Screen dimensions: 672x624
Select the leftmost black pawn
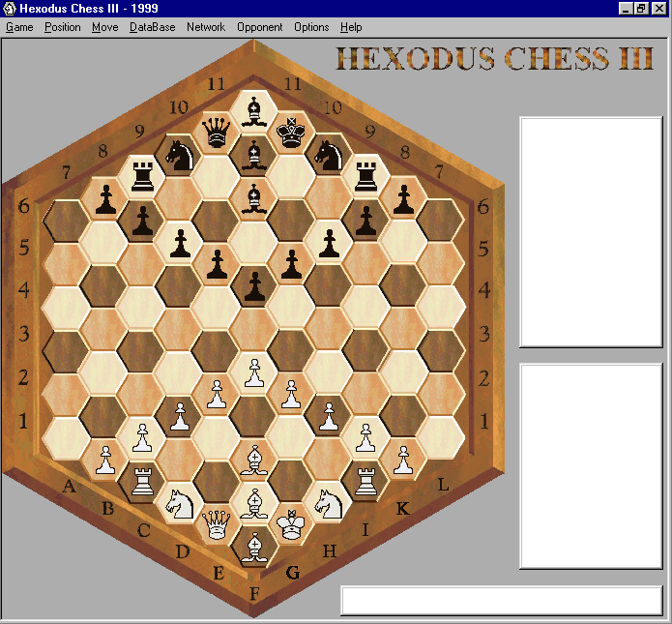(105, 199)
